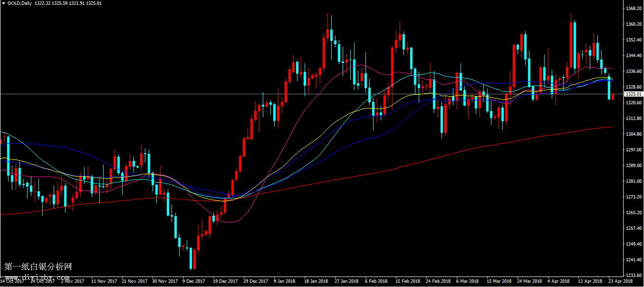
Task: Click the 18 Jan 2018 date label
Action: [x=316, y=281]
